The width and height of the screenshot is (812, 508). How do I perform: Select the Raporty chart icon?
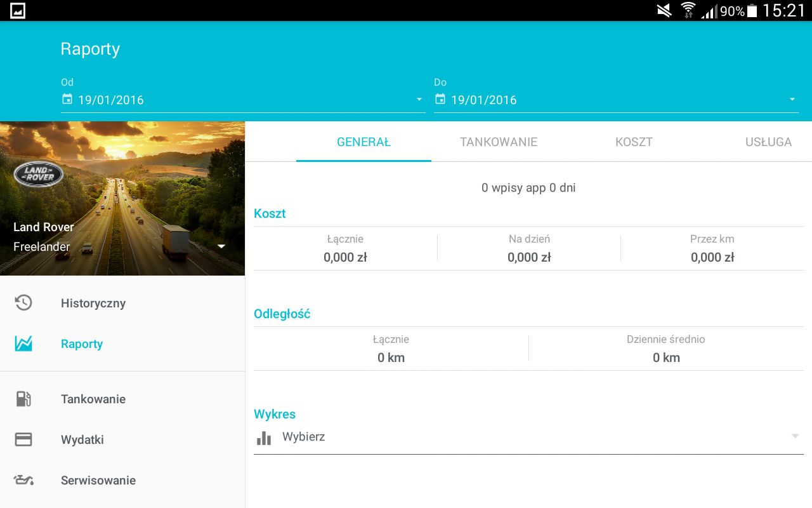[23, 344]
